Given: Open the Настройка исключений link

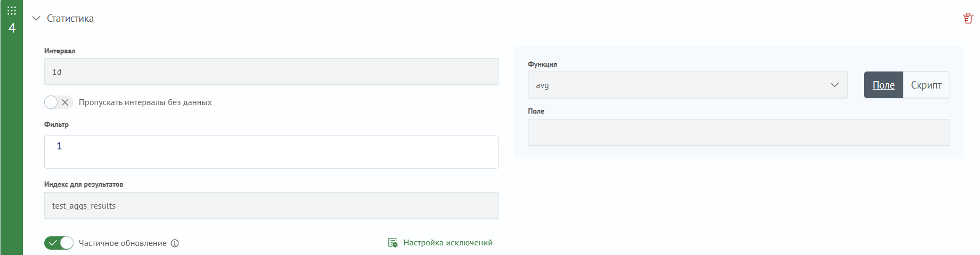Looking at the screenshot, I should pos(448,243).
